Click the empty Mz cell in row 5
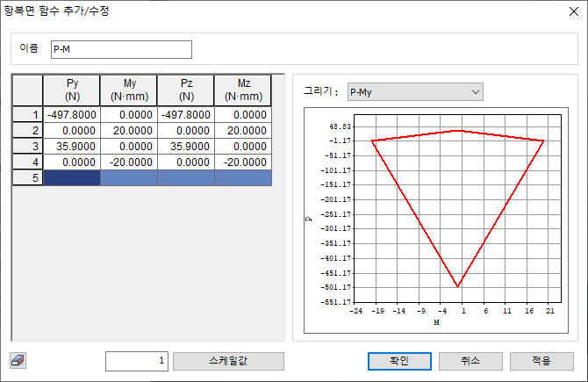 pyautogui.click(x=243, y=177)
